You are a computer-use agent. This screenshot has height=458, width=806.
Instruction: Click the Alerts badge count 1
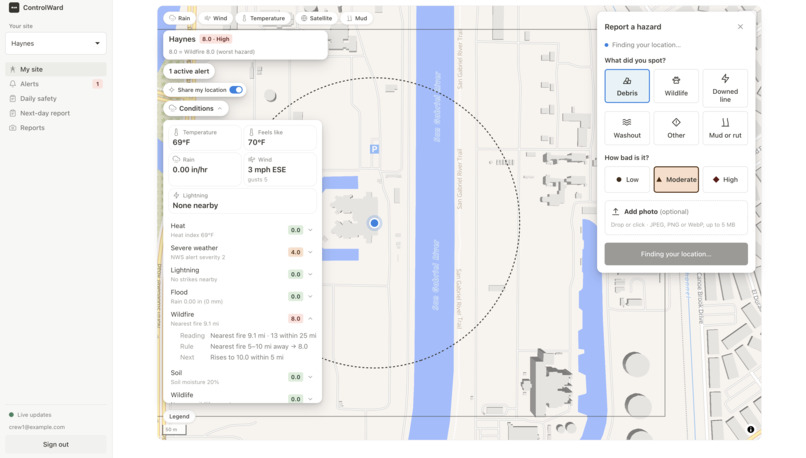click(x=97, y=84)
